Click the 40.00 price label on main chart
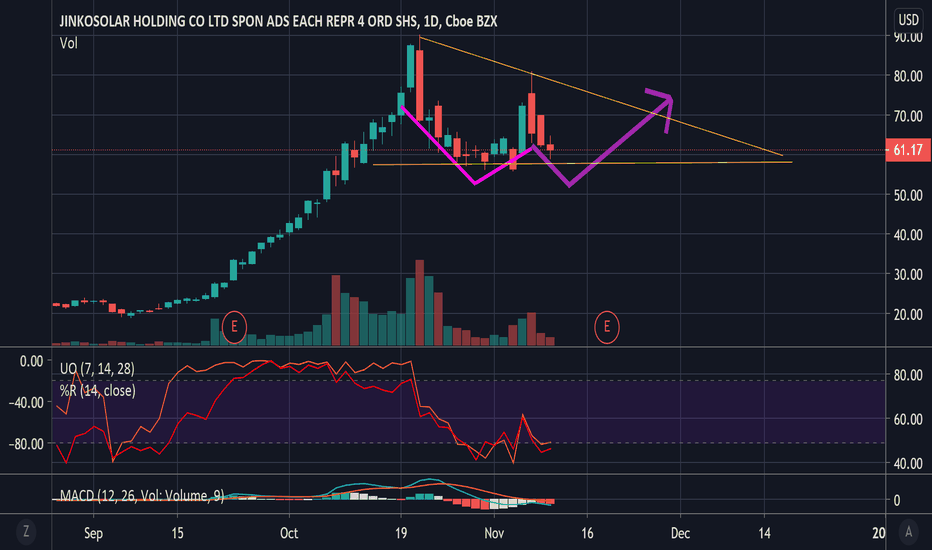Image resolution: width=932 pixels, height=550 pixels. pos(908,235)
